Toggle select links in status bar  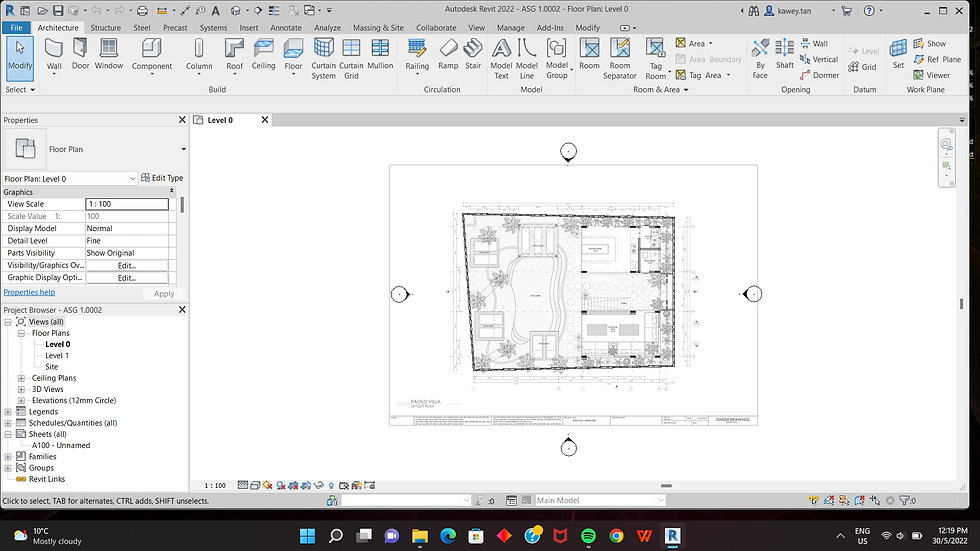tap(814, 500)
